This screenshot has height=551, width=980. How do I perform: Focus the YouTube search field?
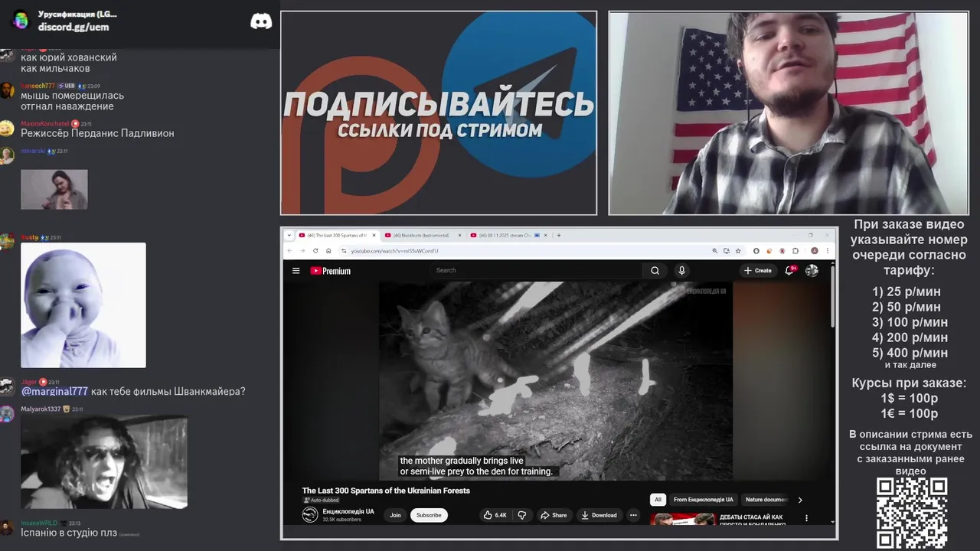click(536, 270)
